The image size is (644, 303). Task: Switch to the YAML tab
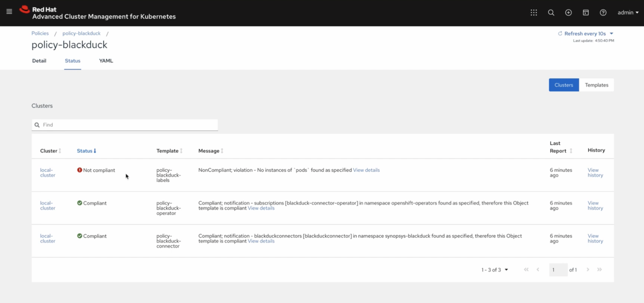[106, 61]
